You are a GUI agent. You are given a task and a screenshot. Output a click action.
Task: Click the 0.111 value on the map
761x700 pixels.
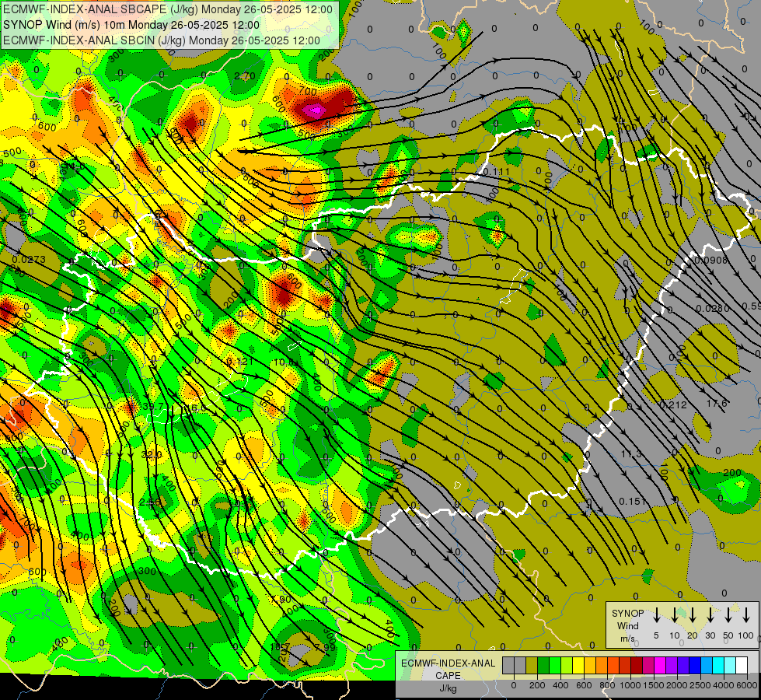coord(496,171)
